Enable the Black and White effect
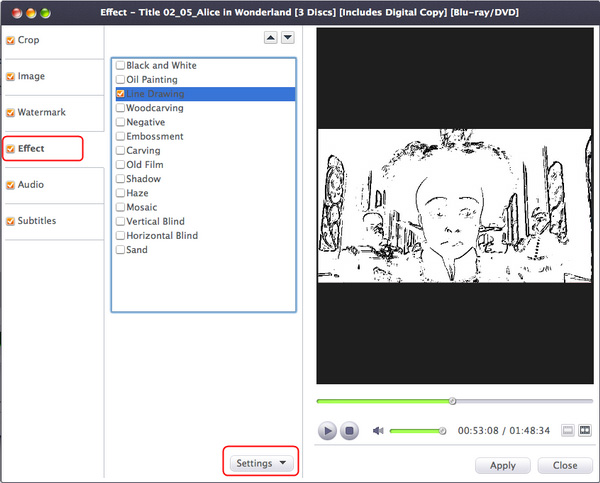The image size is (600, 483). click(121, 66)
